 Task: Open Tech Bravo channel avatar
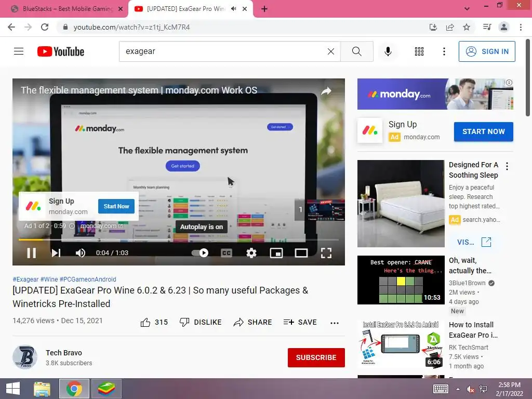click(x=25, y=357)
